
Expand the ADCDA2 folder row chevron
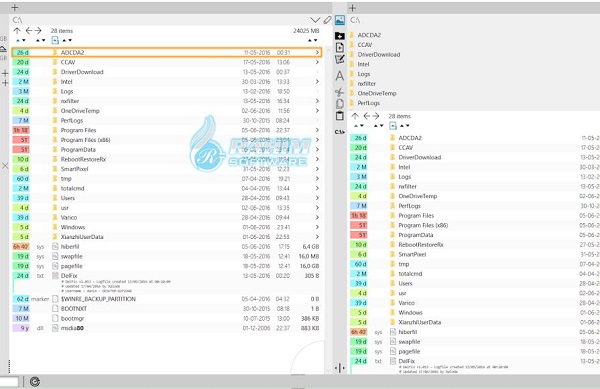[x=317, y=52]
